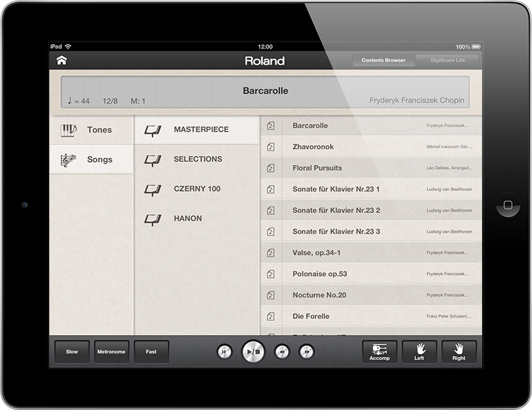Select "Sonate für Klavier Nr.23 2"

371,210
